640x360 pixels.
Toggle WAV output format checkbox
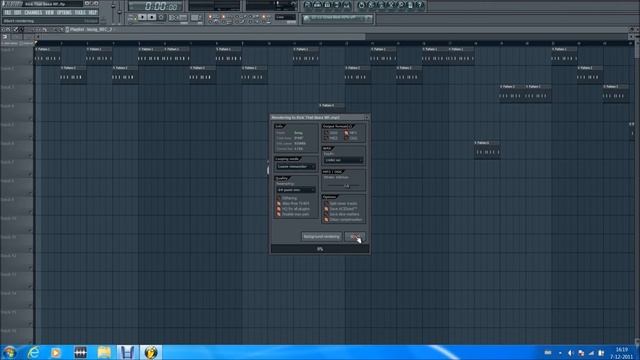coord(326,133)
